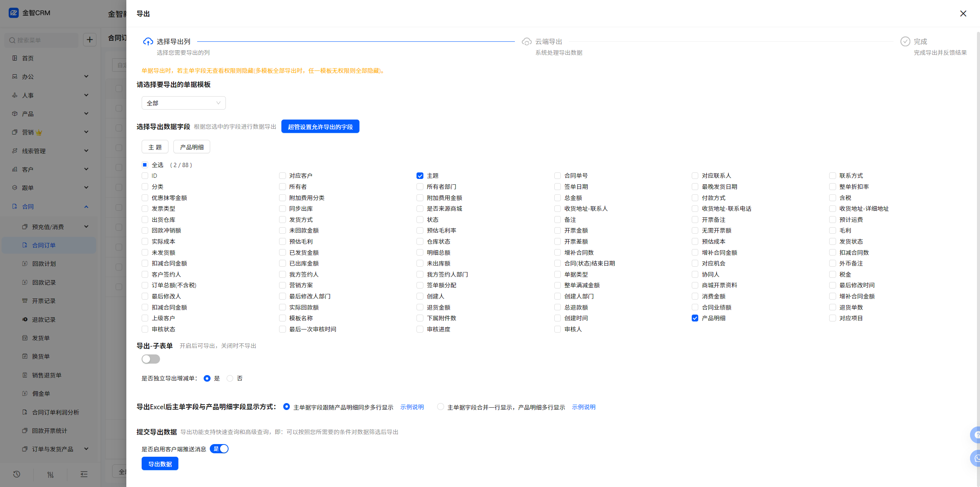980x487 pixels.
Task: Switch to the 产品明细 tab
Action: [191, 147]
